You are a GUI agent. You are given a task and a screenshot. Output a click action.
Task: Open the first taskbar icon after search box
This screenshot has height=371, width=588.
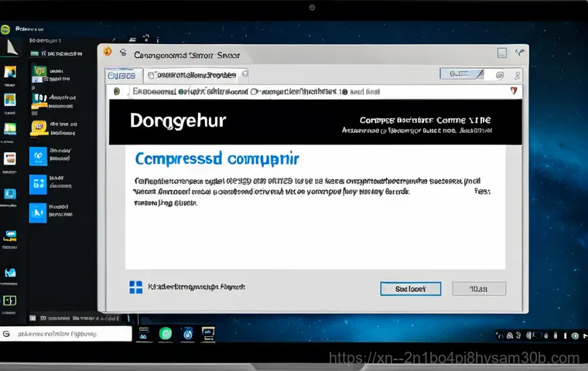coord(144,333)
